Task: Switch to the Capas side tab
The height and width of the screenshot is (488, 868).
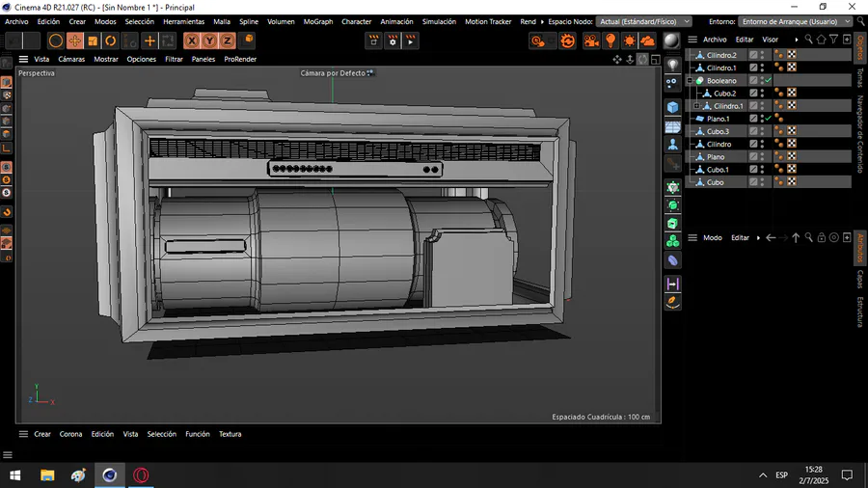Action: pos(859,279)
